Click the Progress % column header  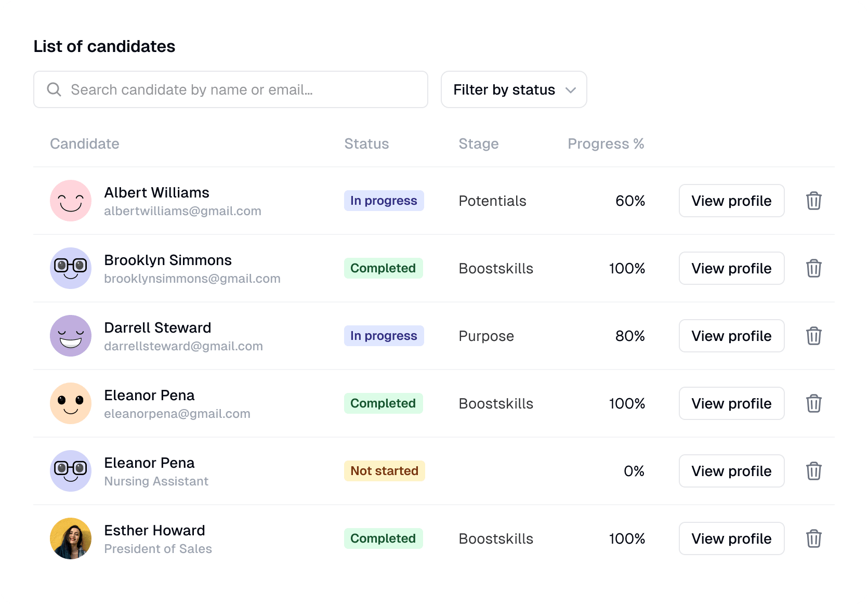(606, 143)
